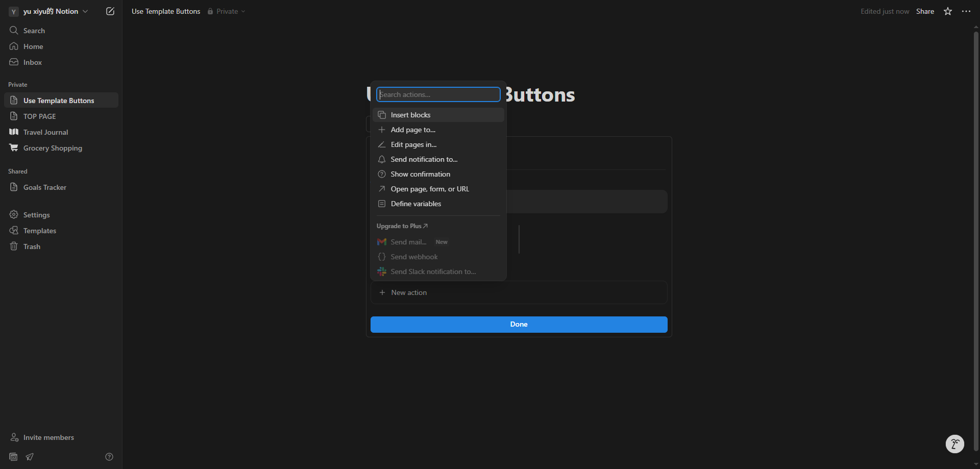This screenshot has height=469, width=980.
Task: Click the Upgrade to Plus link
Action: pyautogui.click(x=402, y=226)
